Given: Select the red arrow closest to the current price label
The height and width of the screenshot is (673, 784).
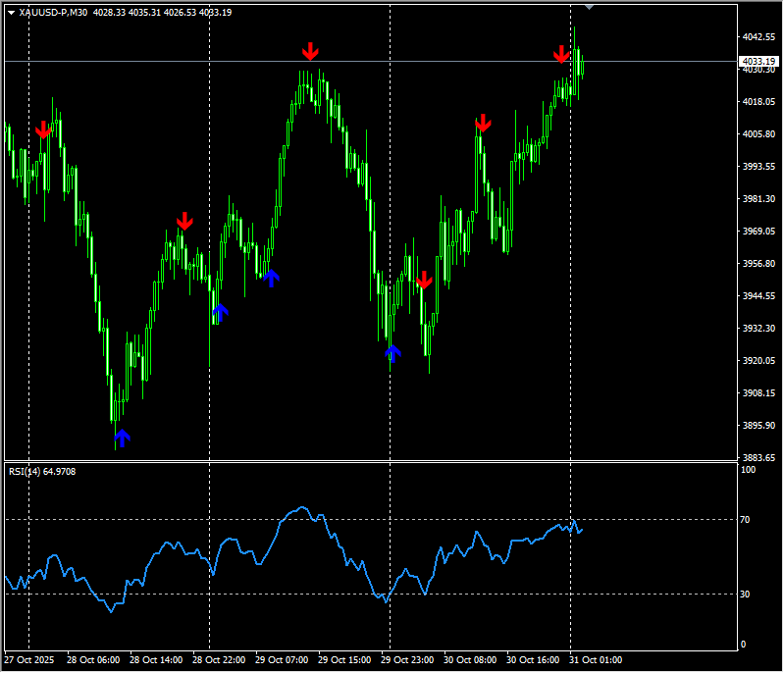Looking at the screenshot, I should pyautogui.click(x=561, y=54).
